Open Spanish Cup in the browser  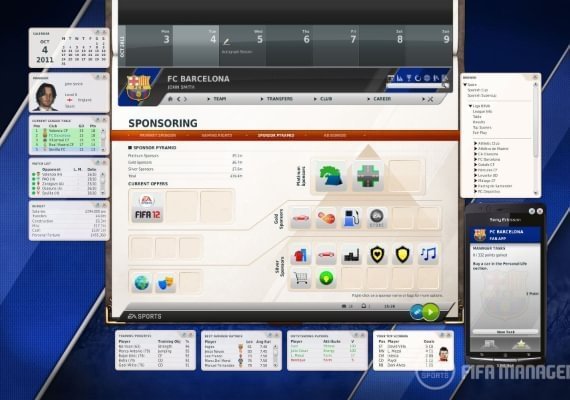point(478,90)
